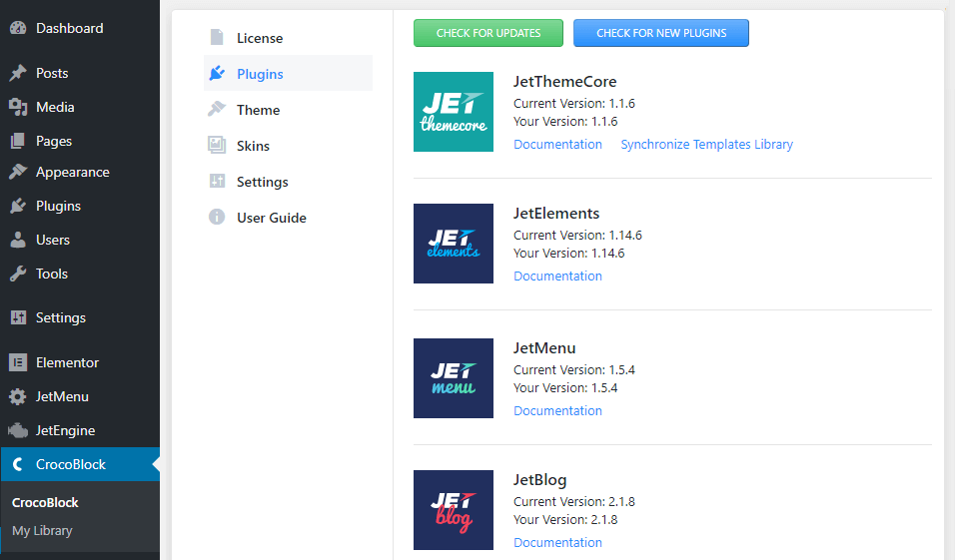Image resolution: width=955 pixels, height=560 pixels.
Task: Open the Users menu item
Action: coord(52,240)
